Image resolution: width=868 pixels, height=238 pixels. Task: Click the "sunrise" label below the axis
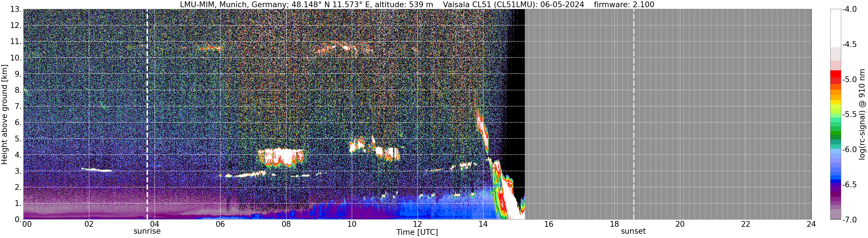click(x=147, y=231)
